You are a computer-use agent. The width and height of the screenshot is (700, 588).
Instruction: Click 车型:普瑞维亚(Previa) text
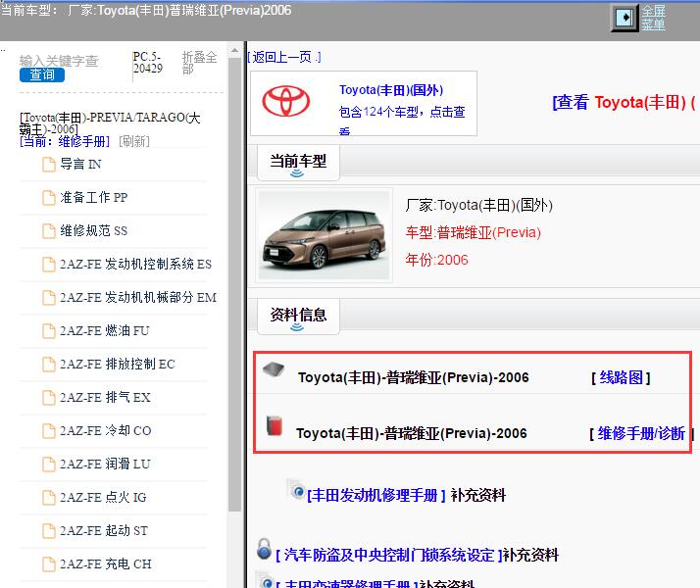pos(473,233)
